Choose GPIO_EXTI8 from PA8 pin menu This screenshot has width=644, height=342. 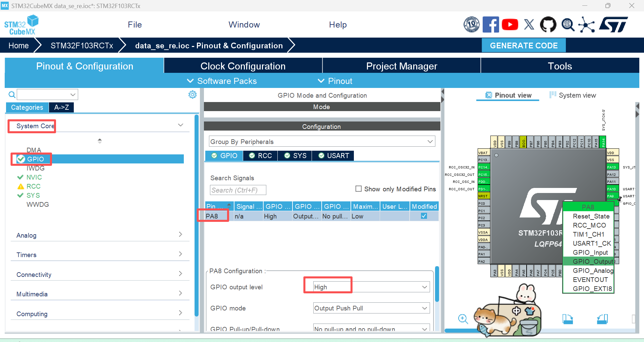[x=592, y=289]
